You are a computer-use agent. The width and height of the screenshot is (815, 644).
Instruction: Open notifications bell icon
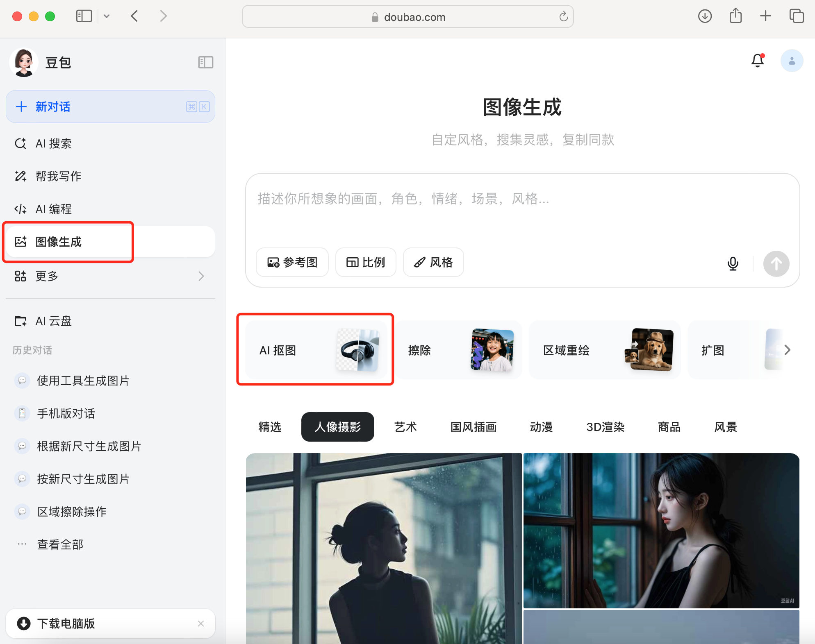758,61
